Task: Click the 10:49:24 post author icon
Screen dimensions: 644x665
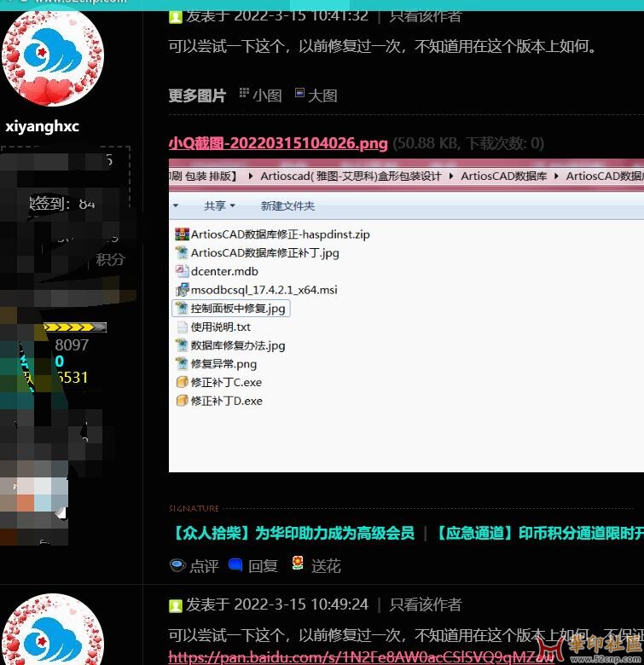Action: [175, 605]
